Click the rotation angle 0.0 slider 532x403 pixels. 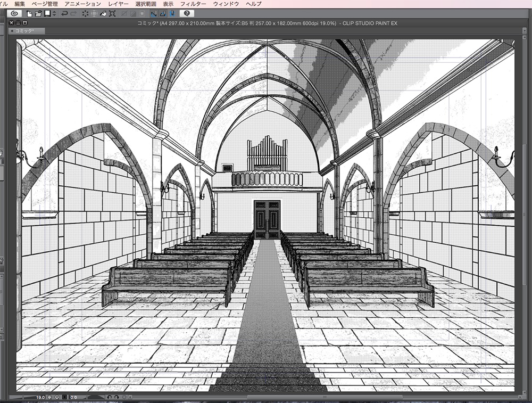point(87,397)
